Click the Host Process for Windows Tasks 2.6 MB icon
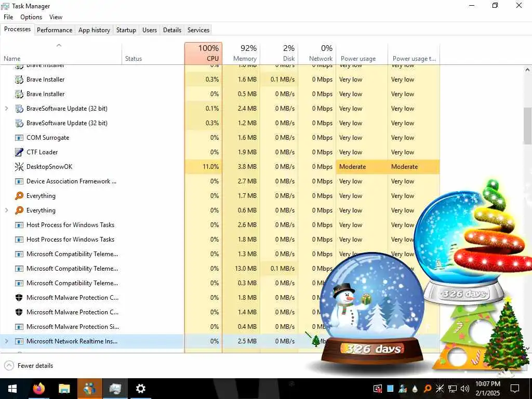 (x=19, y=225)
